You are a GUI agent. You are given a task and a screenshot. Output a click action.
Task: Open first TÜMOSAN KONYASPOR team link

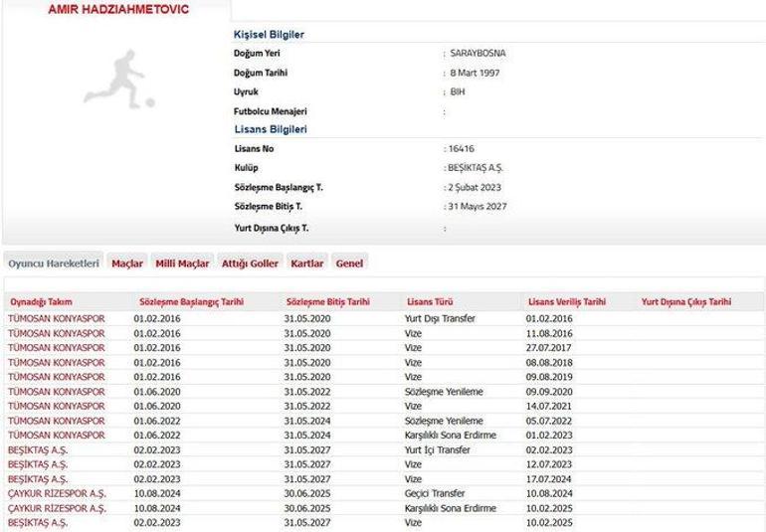(56, 318)
